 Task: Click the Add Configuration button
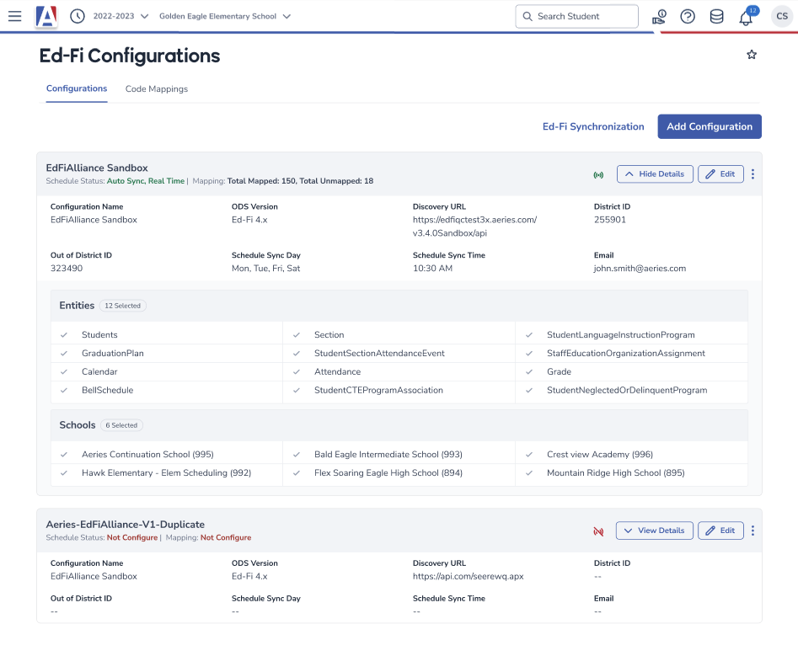(x=710, y=126)
